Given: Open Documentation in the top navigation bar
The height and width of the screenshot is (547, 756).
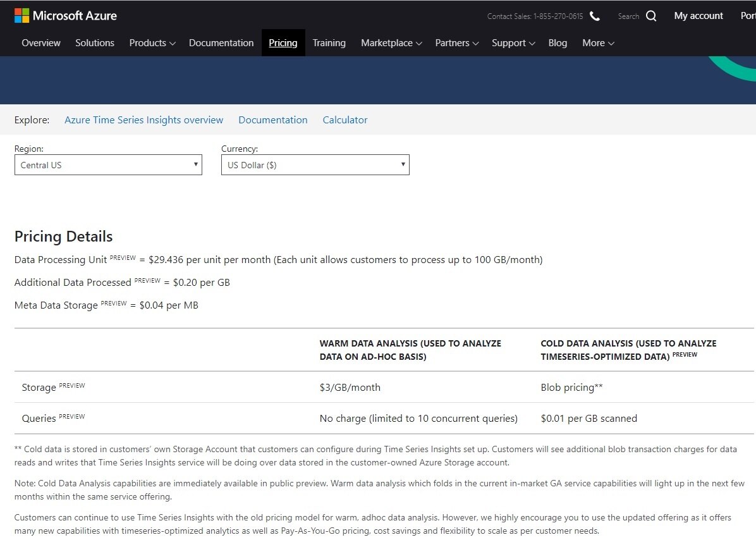Looking at the screenshot, I should coord(221,43).
